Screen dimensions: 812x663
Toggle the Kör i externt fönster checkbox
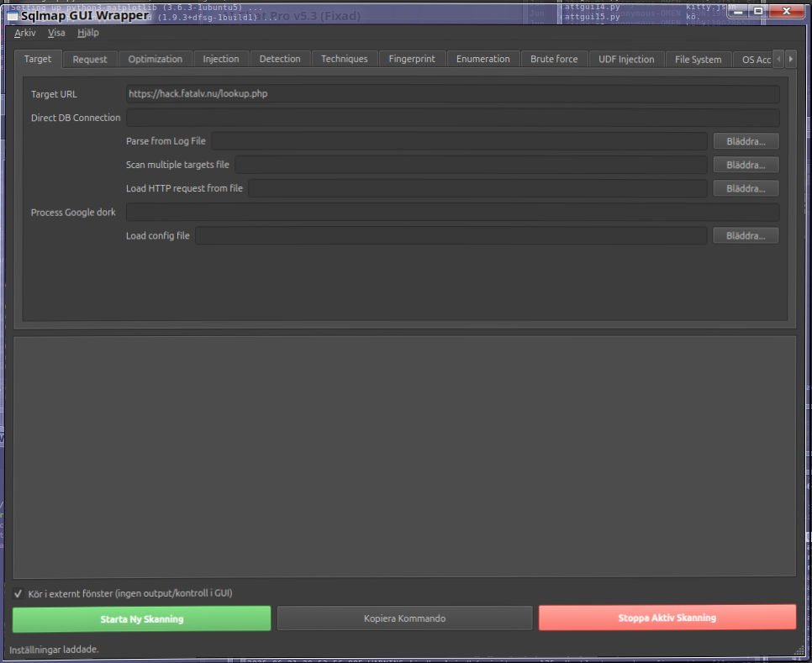(17, 592)
